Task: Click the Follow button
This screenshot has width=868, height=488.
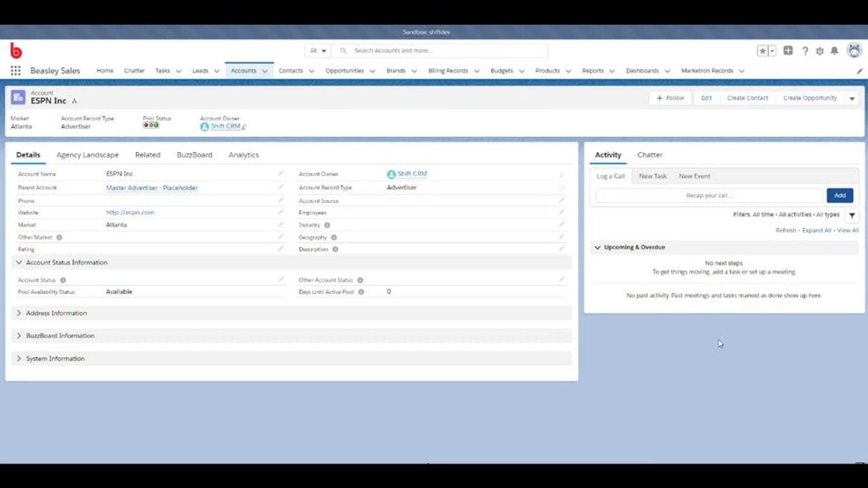Action: [x=671, y=98]
